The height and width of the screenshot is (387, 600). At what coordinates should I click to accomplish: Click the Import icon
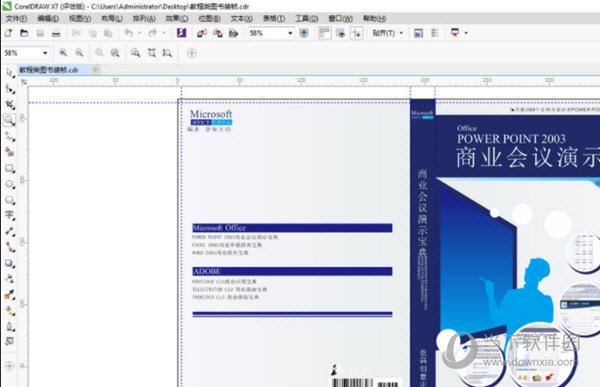click(202, 33)
